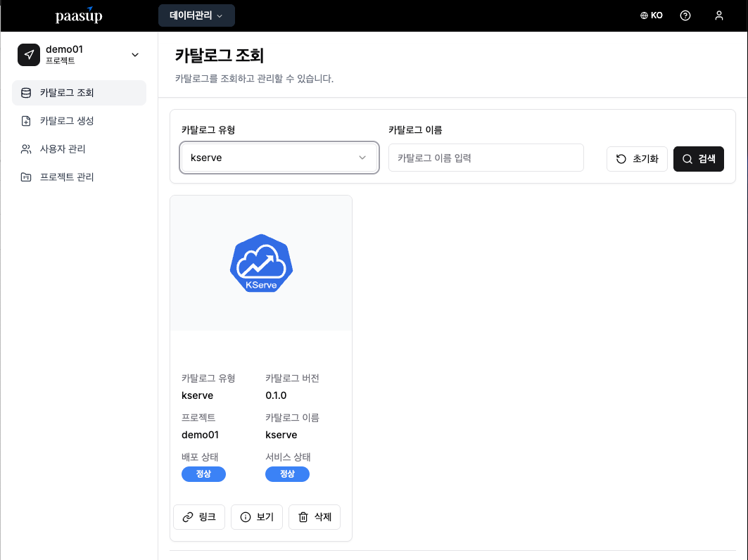The width and height of the screenshot is (748, 560).
Task: Expand the demo01 project switcher chevron
Action: pos(135,55)
